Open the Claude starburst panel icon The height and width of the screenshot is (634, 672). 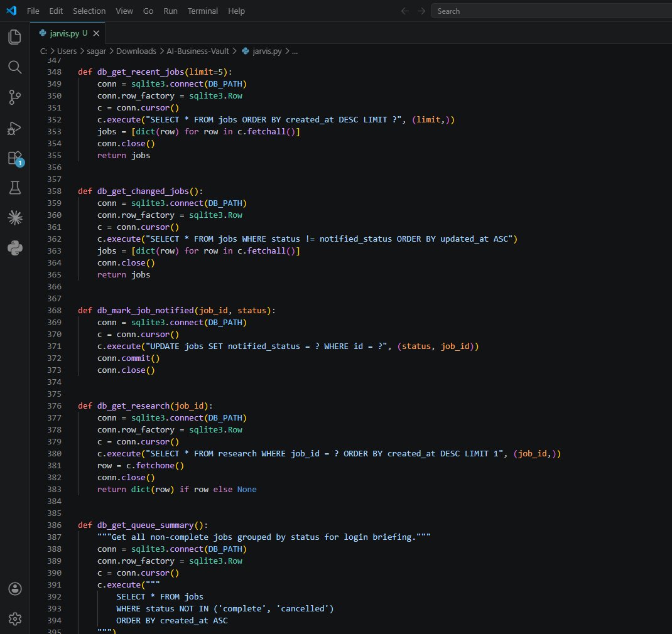coord(14,218)
